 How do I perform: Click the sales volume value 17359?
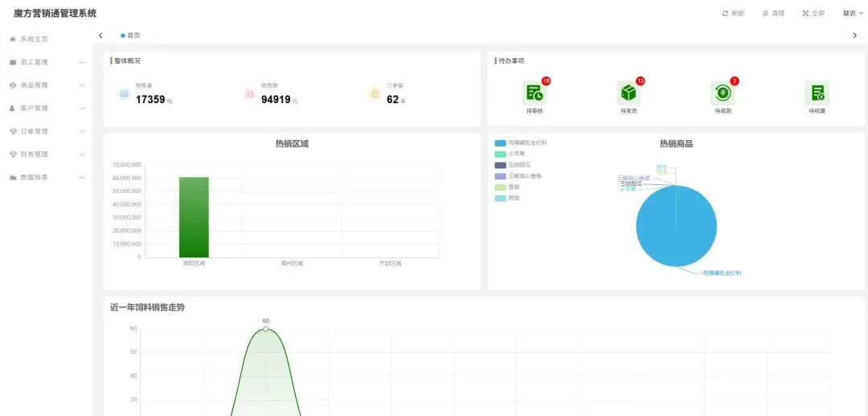point(150,100)
